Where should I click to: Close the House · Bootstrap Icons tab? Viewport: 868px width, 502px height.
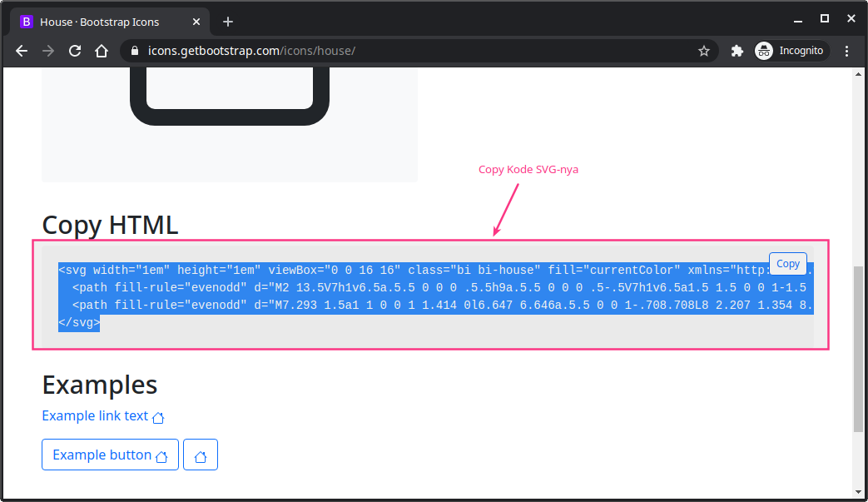click(x=196, y=22)
